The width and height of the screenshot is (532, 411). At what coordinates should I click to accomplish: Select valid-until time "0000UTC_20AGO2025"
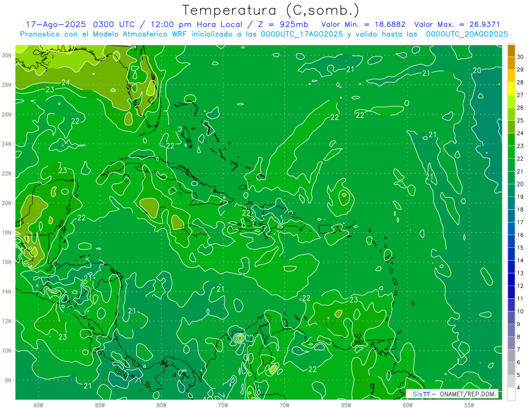(x=467, y=34)
